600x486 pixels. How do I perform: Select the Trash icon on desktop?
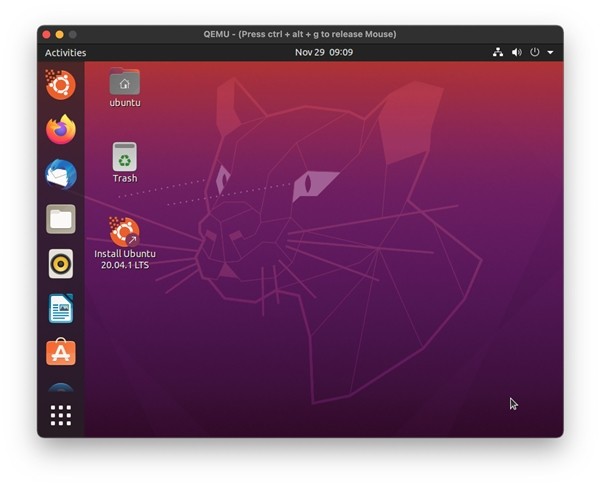[125, 163]
